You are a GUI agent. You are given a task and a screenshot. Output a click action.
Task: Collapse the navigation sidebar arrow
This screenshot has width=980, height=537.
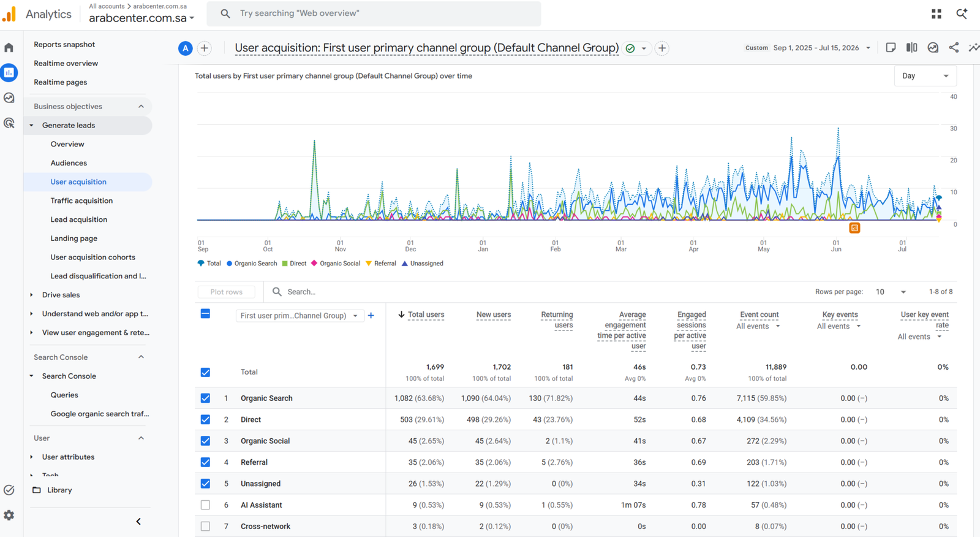[138, 522]
